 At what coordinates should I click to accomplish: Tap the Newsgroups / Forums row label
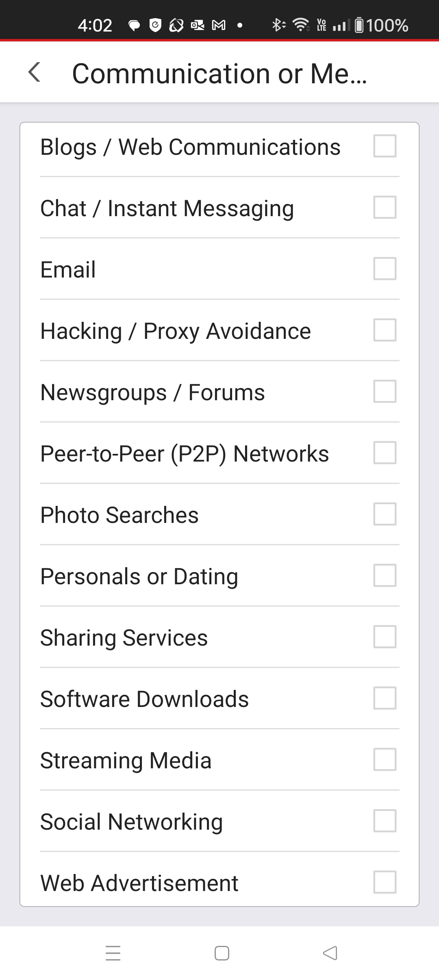coord(152,392)
